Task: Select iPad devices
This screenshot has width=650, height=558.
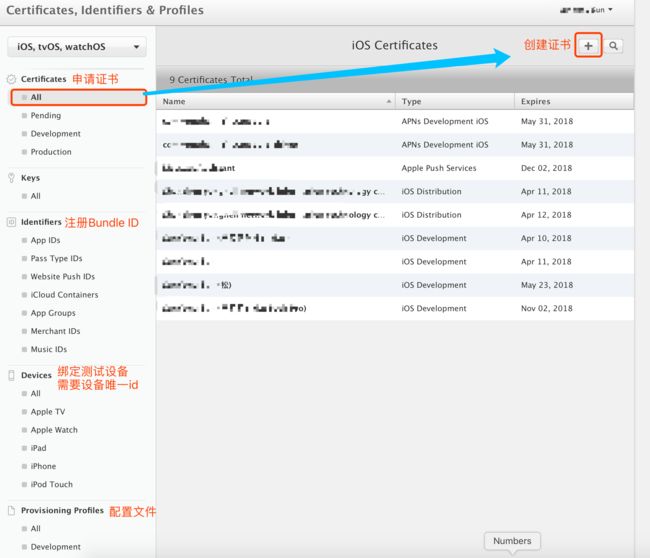Action: [38, 448]
